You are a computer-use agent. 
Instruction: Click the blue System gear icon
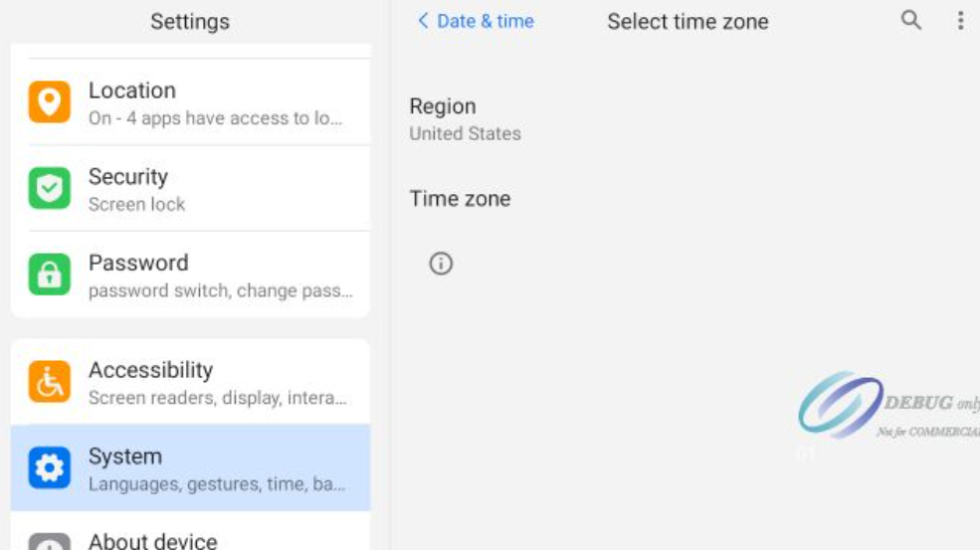click(x=50, y=467)
